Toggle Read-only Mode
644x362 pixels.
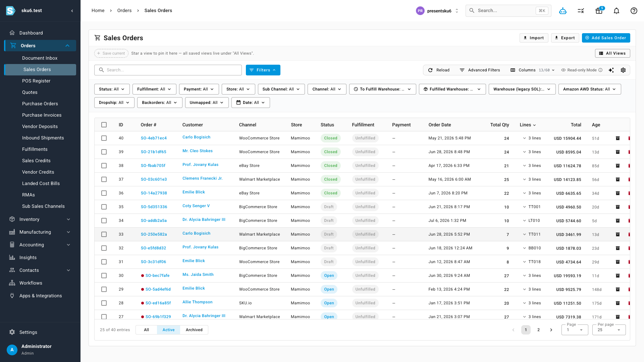tap(582, 70)
